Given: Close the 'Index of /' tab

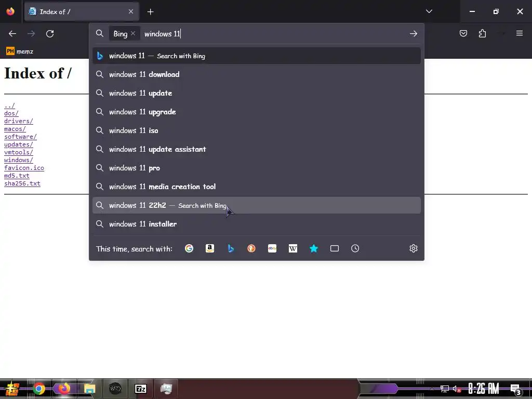Looking at the screenshot, I should (x=131, y=11).
